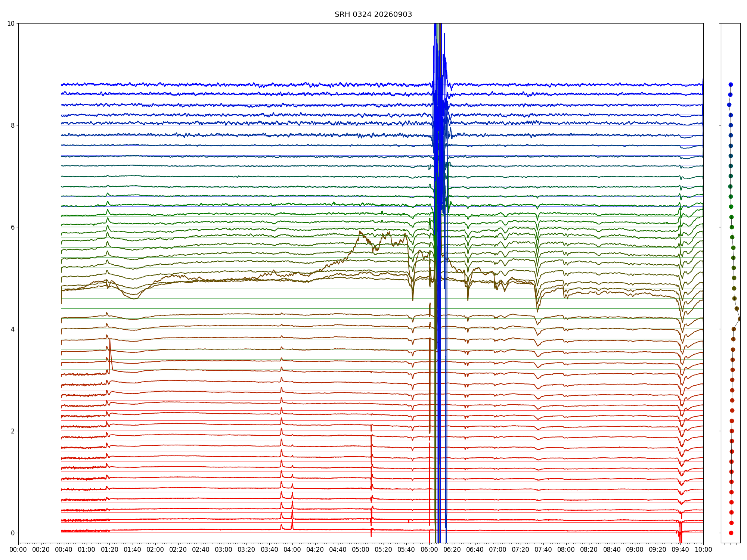Click the brown outlier dot at the side panel's right edge
Viewport: 747px width, 560px height.
[740, 319]
